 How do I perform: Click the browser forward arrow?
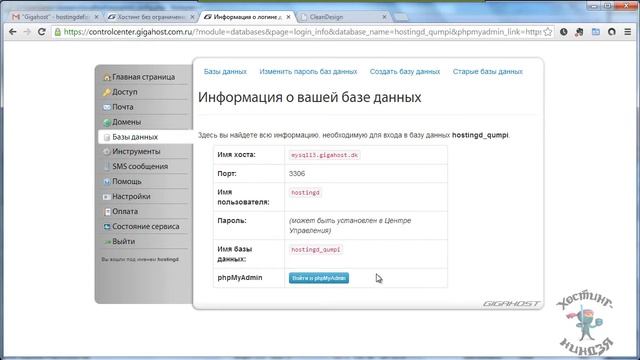click(x=27, y=32)
